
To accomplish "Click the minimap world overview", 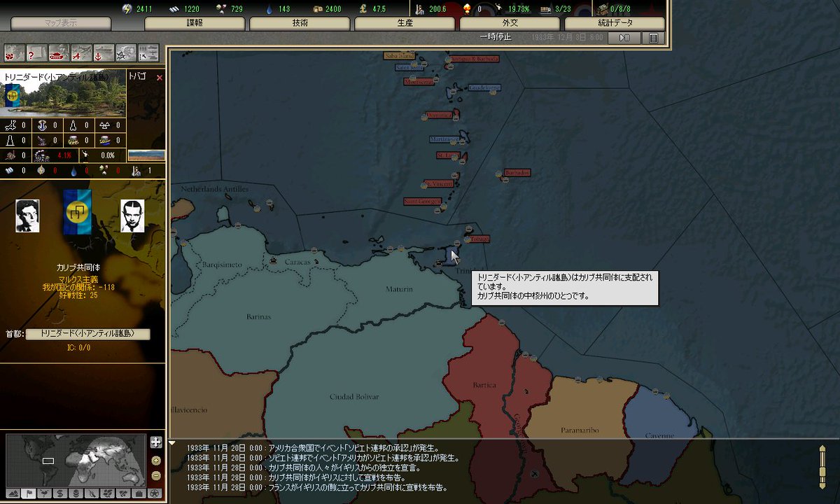I will point(75,459).
